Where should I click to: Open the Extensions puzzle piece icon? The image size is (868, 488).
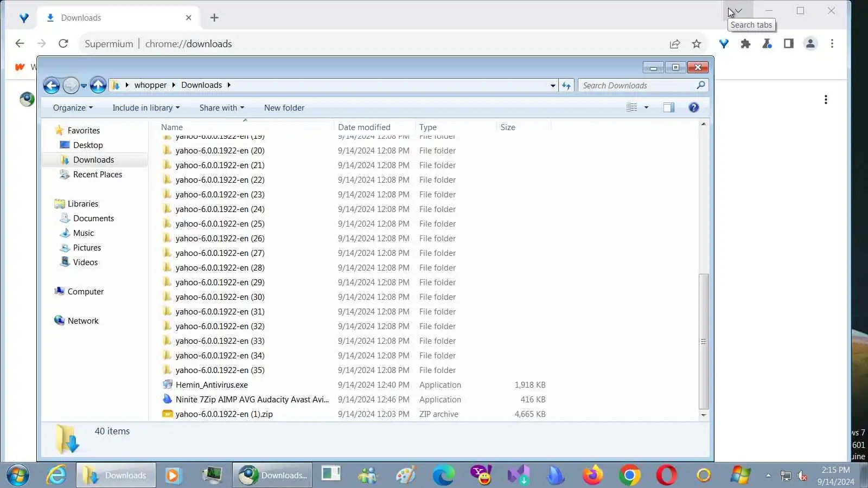[x=745, y=43]
